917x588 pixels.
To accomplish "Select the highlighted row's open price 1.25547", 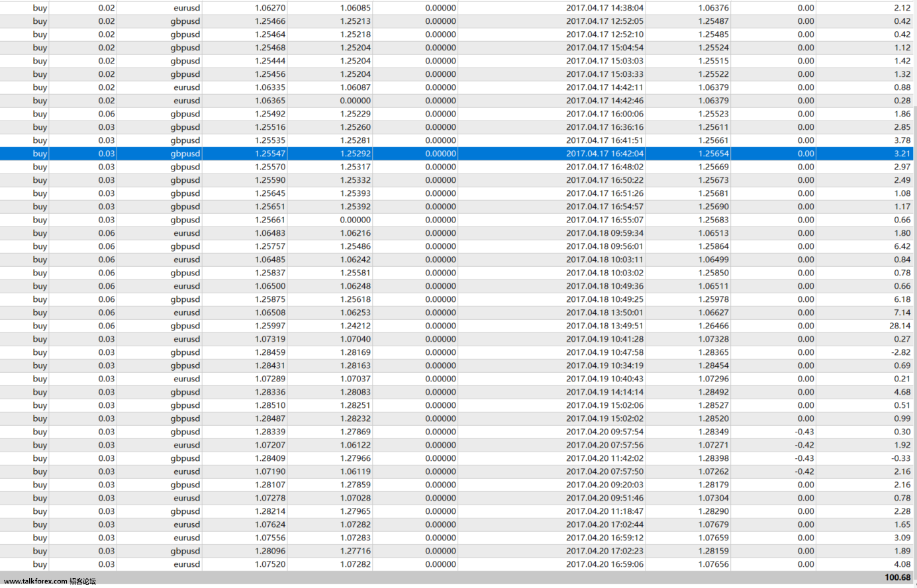I will coord(270,154).
